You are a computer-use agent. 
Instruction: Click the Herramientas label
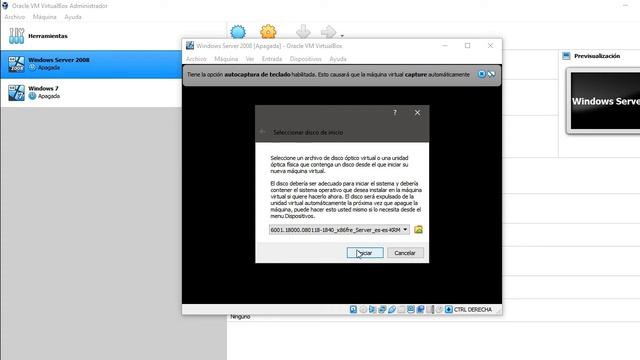pyautogui.click(x=48, y=36)
